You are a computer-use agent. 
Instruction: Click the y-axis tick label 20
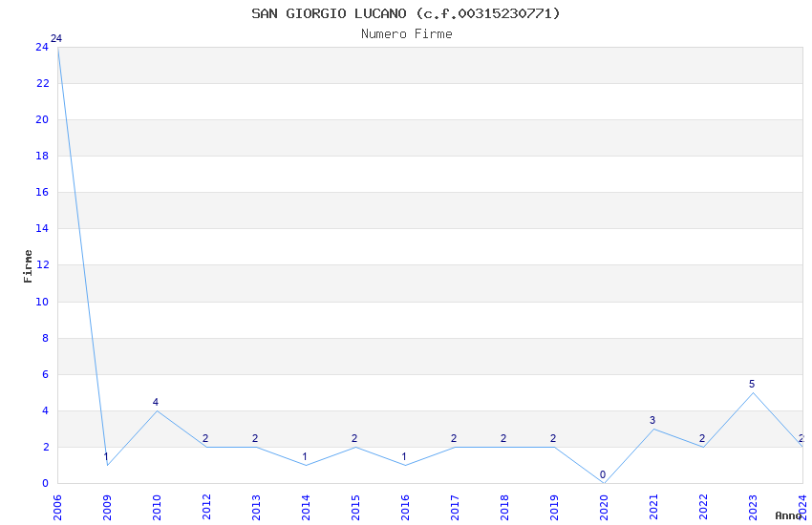pos(42,119)
